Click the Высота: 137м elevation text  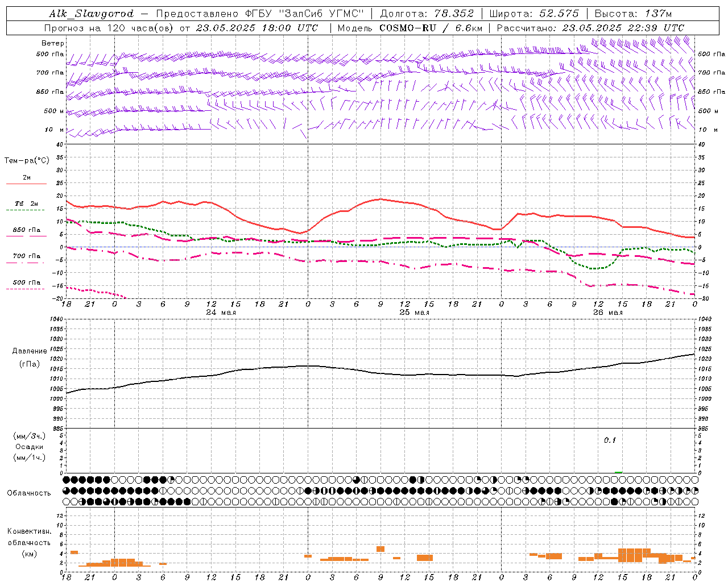point(633,14)
